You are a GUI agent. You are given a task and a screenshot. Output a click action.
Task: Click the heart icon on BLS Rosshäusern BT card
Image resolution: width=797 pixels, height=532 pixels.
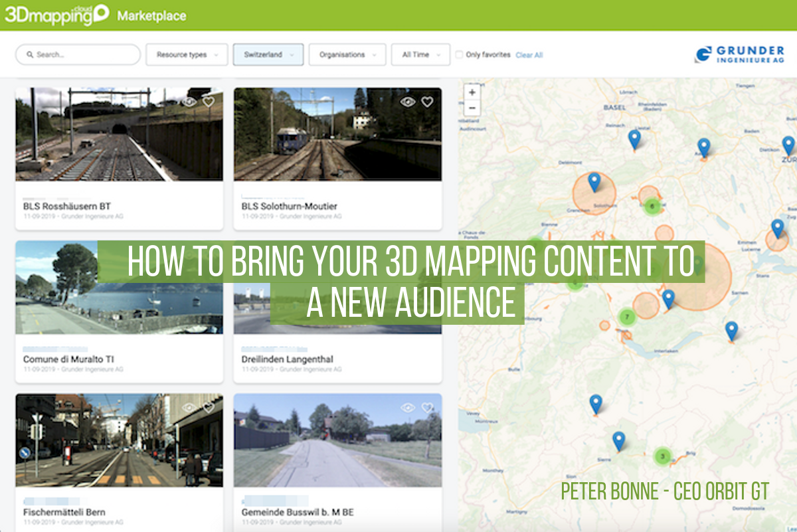209,102
